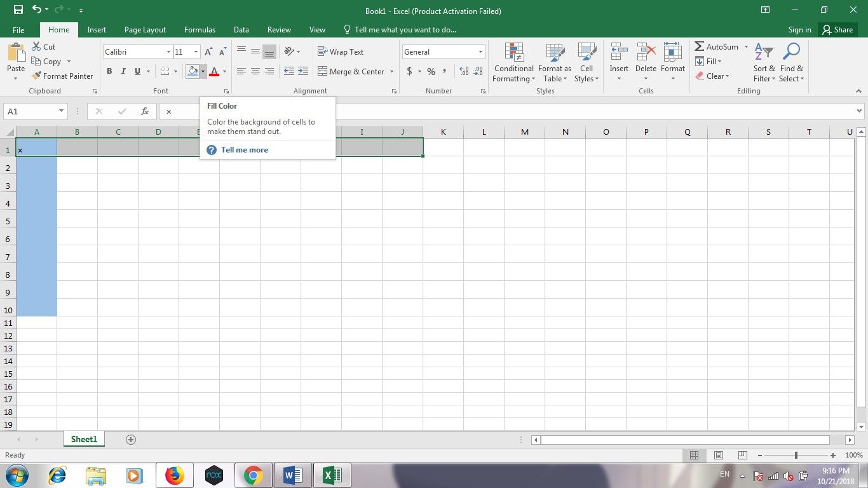The height and width of the screenshot is (488, 868).
Task: Click Increase Font Size icon
Action: [x=208, y=52]
